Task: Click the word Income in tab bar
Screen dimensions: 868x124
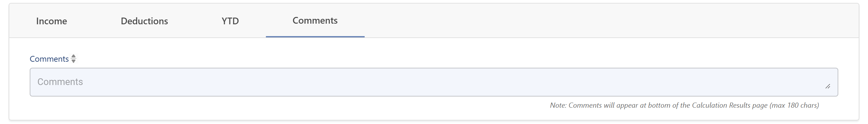Action: point(51,21)
